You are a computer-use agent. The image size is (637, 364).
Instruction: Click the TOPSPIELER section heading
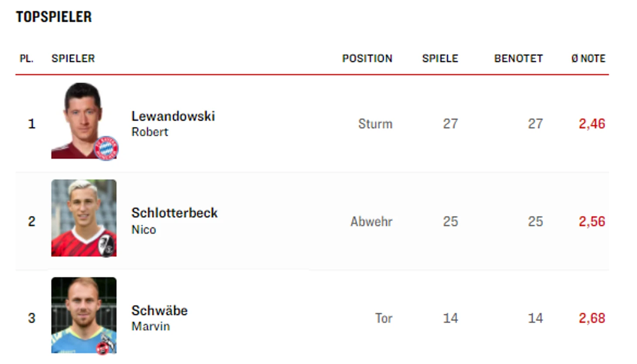pyautogui.click(x=54, y=17)
